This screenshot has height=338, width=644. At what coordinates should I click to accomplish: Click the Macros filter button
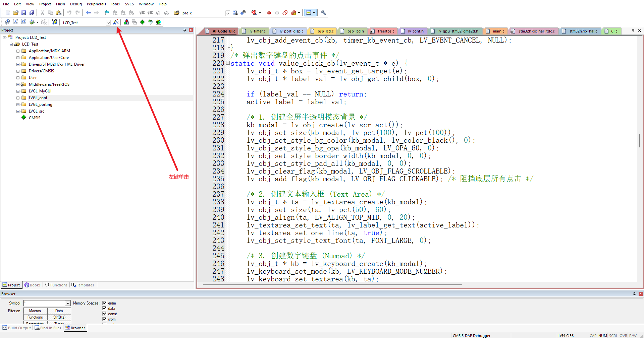pyautogui.click(x=35, y=311)
